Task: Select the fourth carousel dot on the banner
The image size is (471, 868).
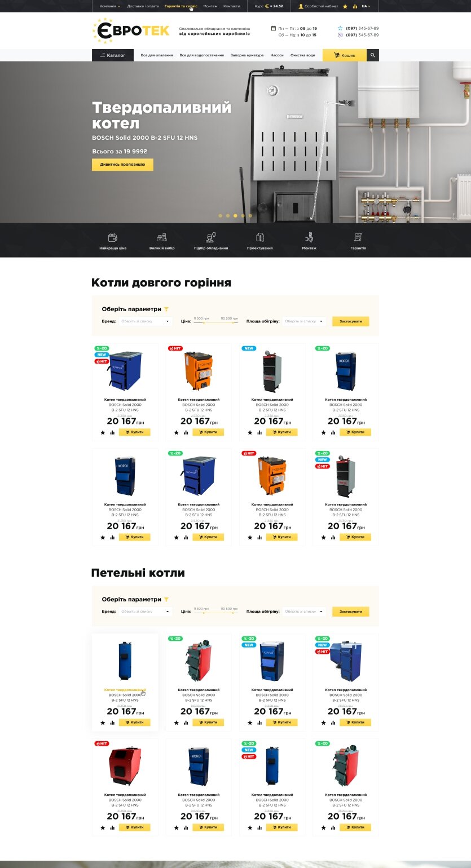Action: click(x=243, y=215)
